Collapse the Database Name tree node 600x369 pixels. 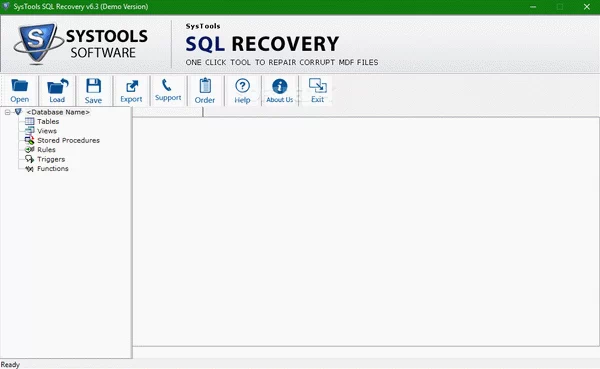7,112
